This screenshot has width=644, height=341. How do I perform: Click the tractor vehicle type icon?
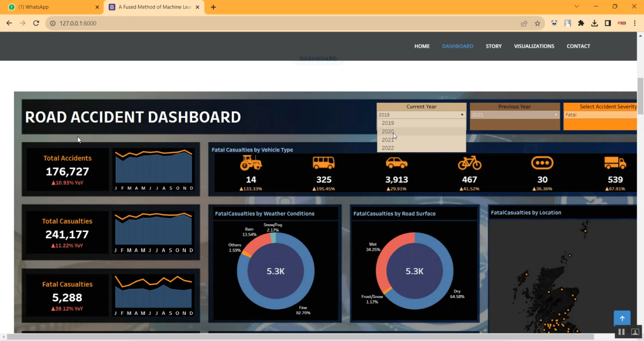(x=251, y=163)
